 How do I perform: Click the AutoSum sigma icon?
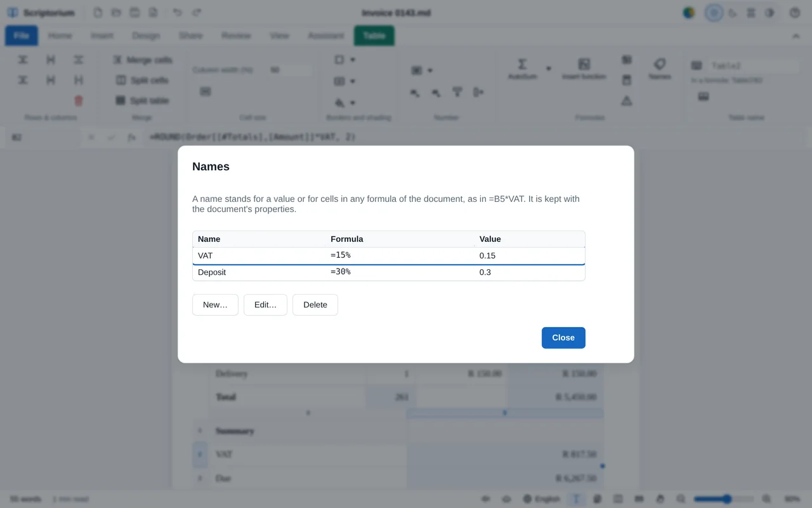[x=522, y=64]
